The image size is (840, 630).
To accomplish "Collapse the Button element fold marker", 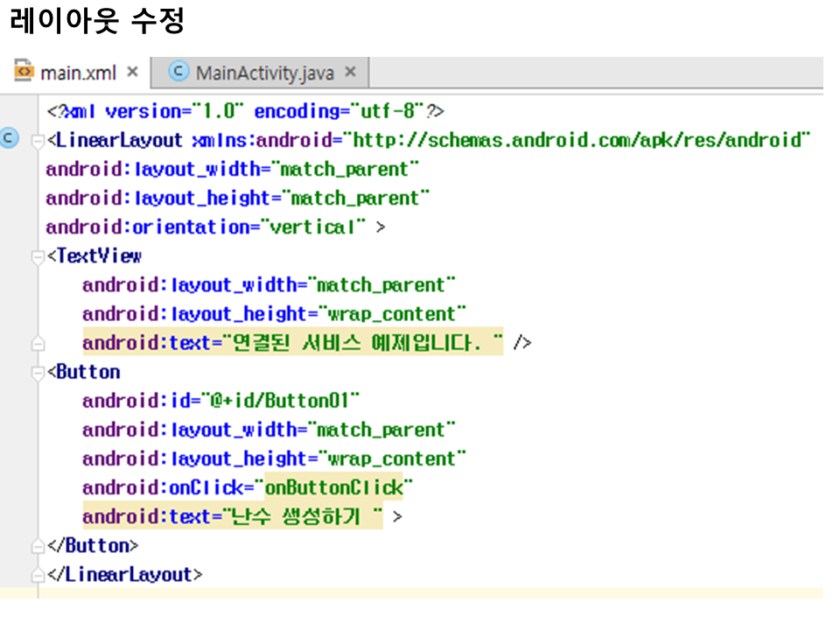I will click(38, 373).
